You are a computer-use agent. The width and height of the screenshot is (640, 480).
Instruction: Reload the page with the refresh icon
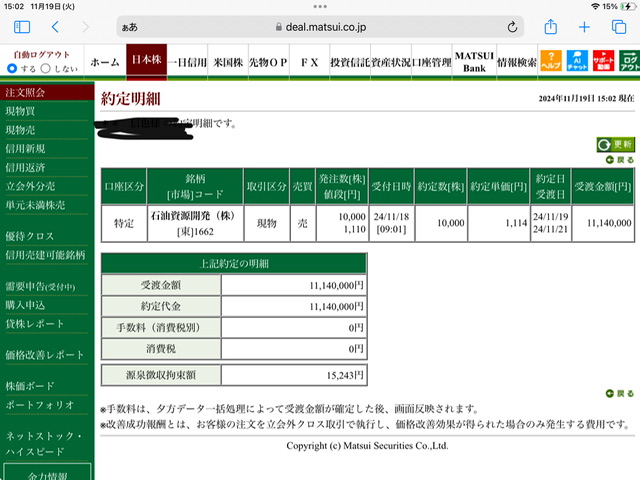512,27
